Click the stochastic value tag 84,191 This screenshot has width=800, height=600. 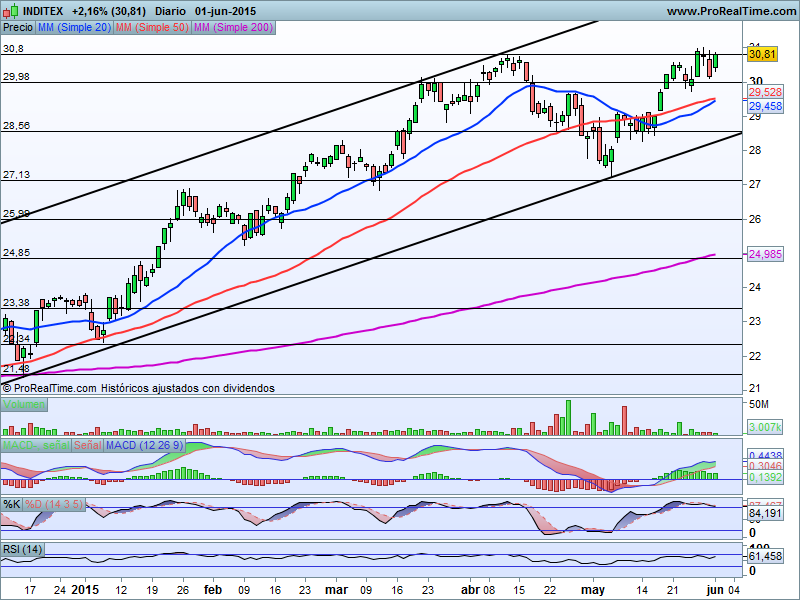coord(765,513)
